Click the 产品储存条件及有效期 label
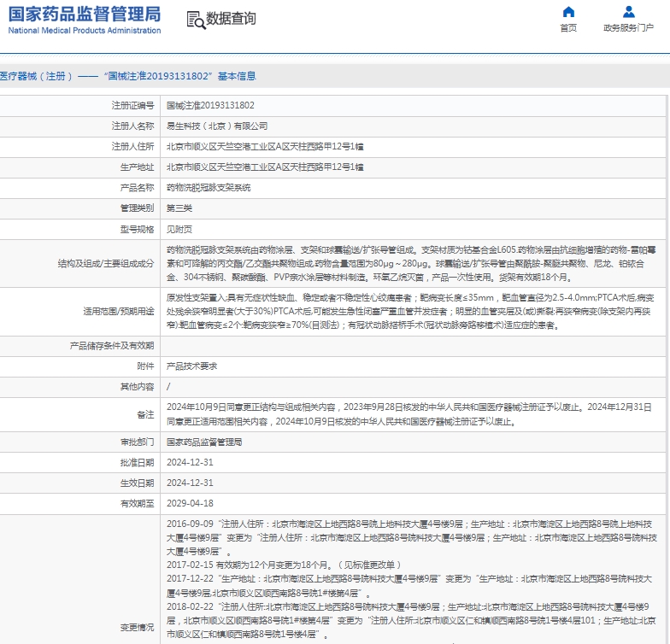 112,345
